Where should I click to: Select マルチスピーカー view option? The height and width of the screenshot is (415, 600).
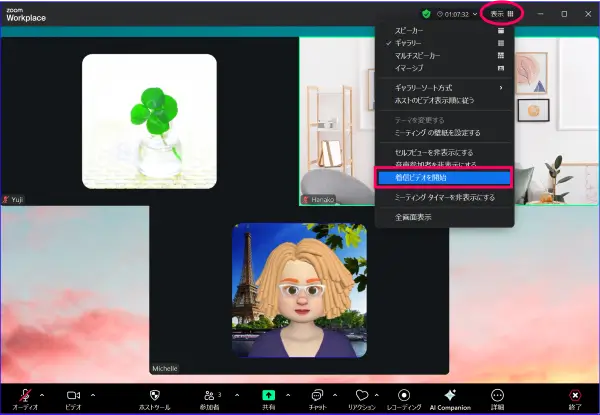[445, 55]
